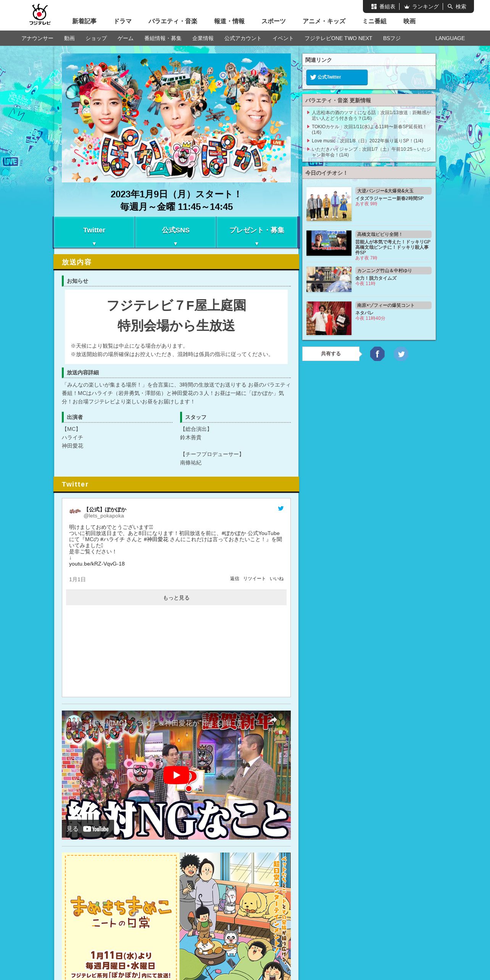Click 共有する button
Screen dimensions: 490x980
(331, 354)
